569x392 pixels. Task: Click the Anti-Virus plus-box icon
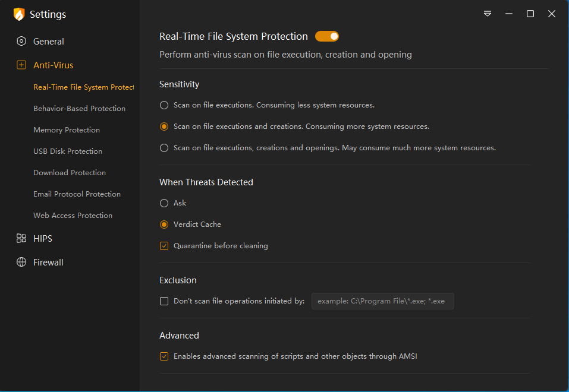[21, 65]
